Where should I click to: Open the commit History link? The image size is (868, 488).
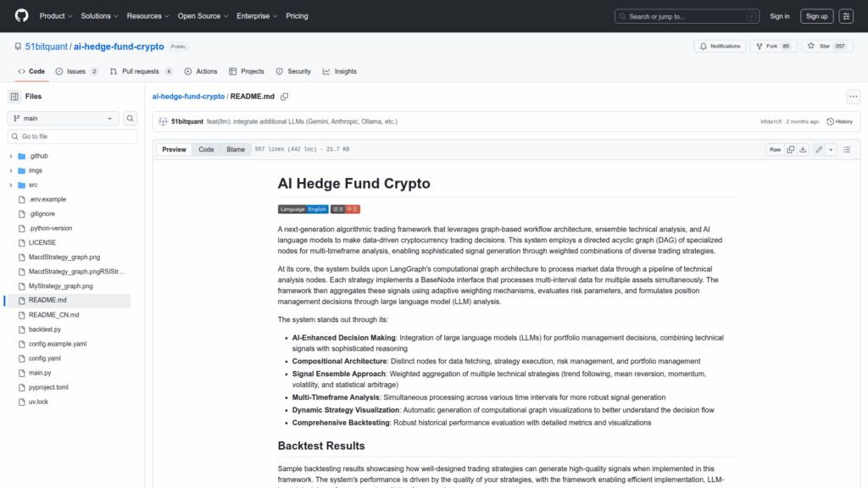[x=839, y=121]
